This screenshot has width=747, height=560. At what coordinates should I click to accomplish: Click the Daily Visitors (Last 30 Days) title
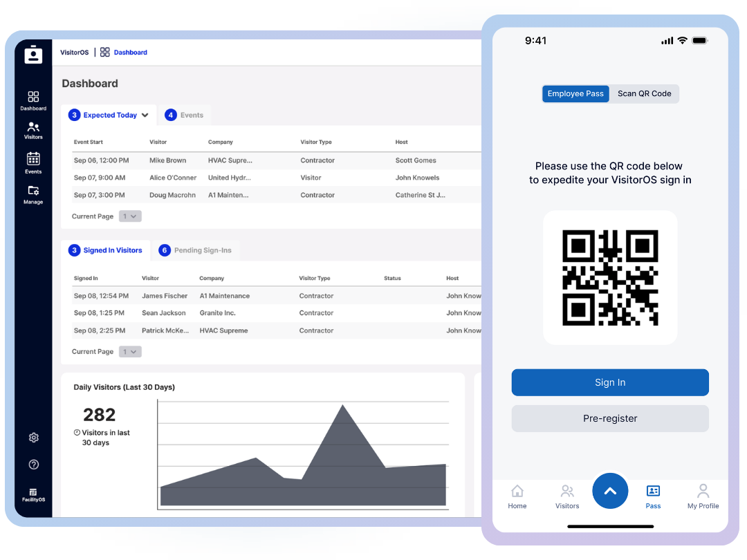124,387
